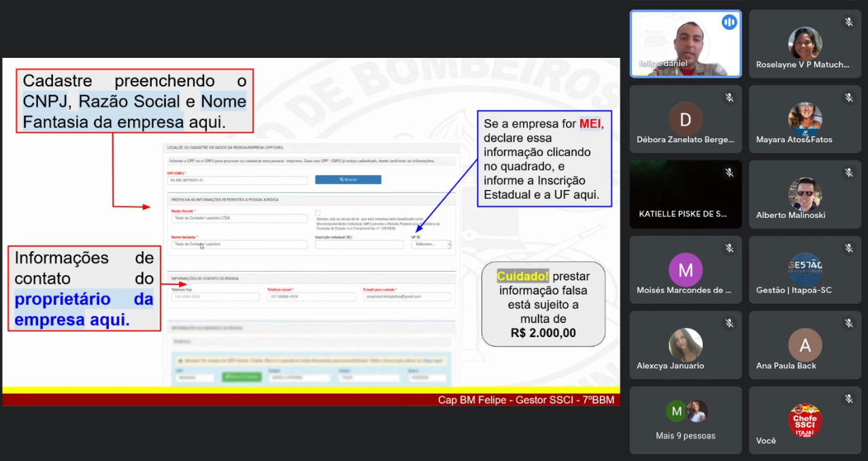
Task: Click the Razão Social input field
Action: tap(239, 219)
